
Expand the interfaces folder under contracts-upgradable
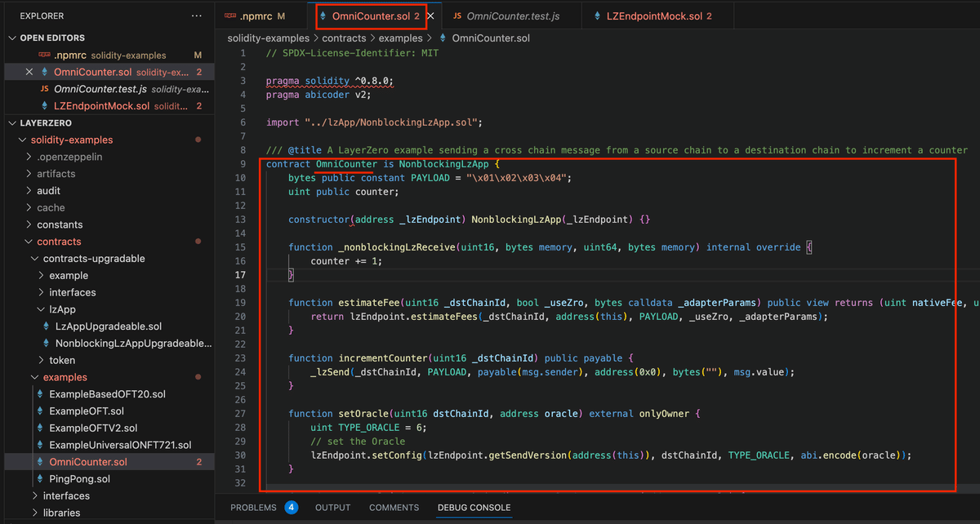(x=72, y=292)
